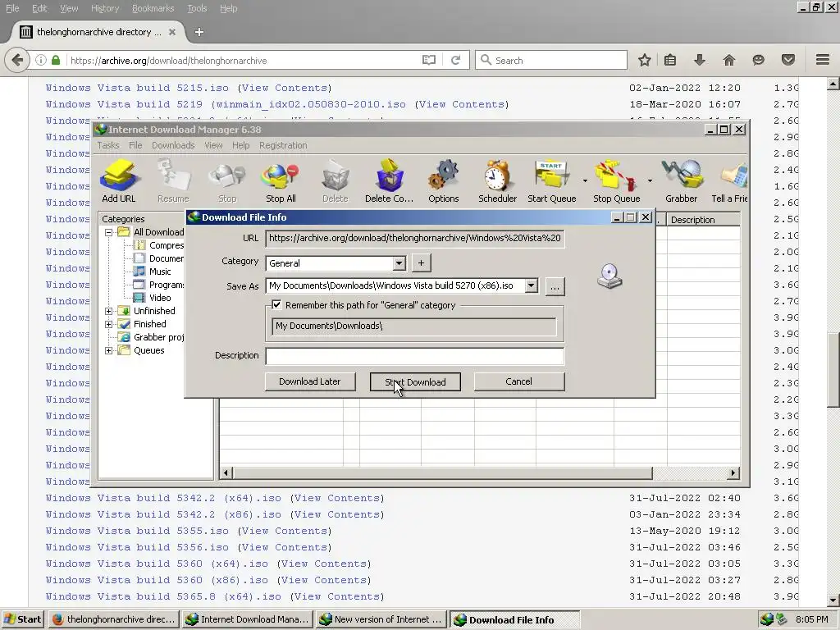Open IDM Options gear icon
This screenshot has height=630, width=840.
[x=444, y=180]
